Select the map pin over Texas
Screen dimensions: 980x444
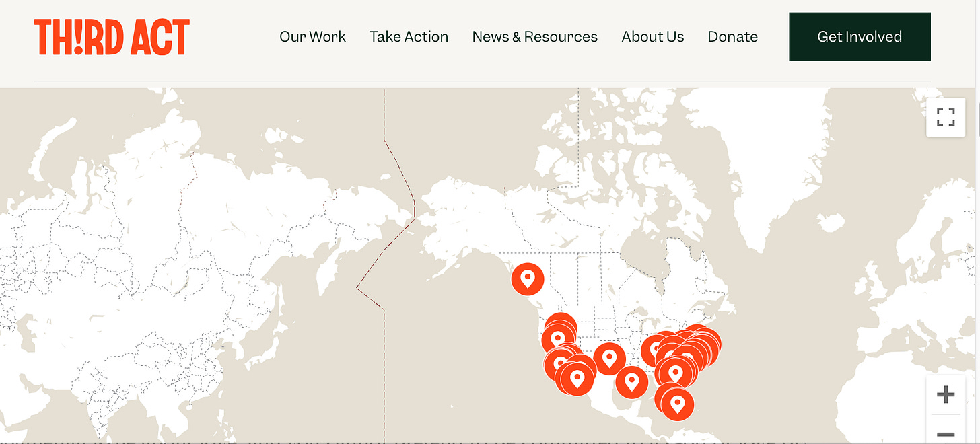(x=631, y=382)
